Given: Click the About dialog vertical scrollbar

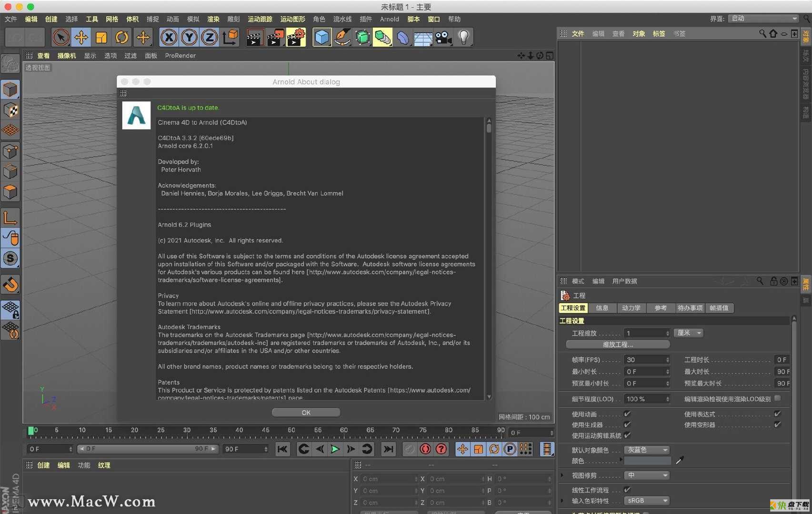Looking at the screenshot, I should point(489,258).
